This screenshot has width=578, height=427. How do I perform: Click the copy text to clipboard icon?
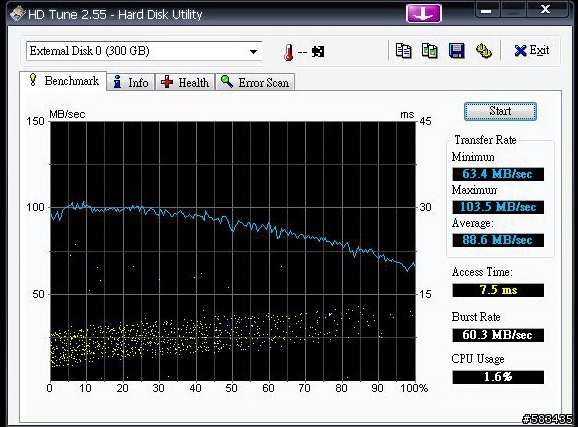(x=403, y=51)
